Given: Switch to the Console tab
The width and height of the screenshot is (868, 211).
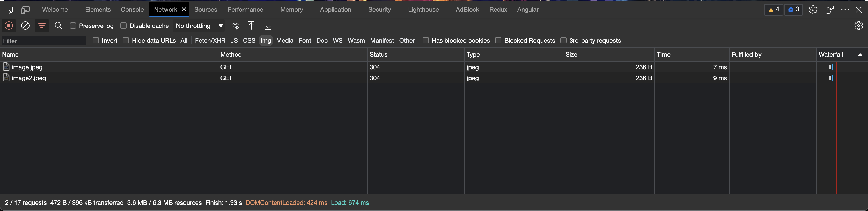Looking at the screenshot, I should pyautogui.click(x=132, y=9).
